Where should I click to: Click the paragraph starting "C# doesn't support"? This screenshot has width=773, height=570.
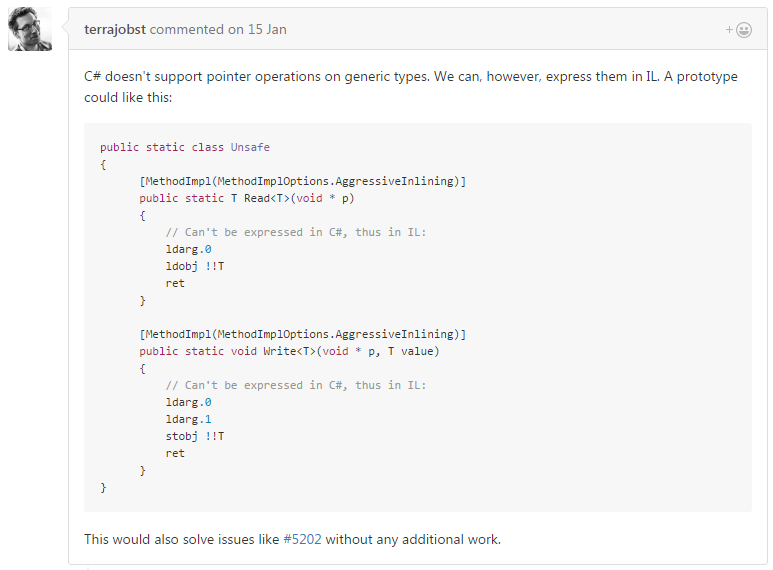pyautogui.click(x=411, y=87)
